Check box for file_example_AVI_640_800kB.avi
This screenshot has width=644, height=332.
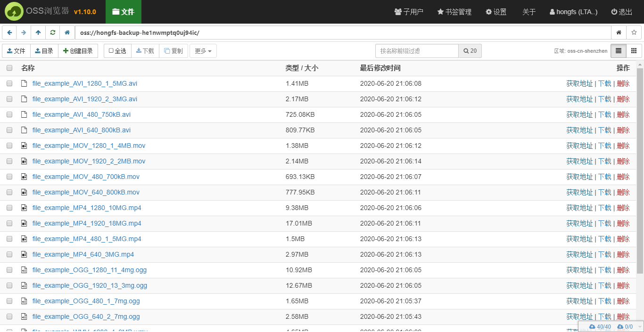9,130
